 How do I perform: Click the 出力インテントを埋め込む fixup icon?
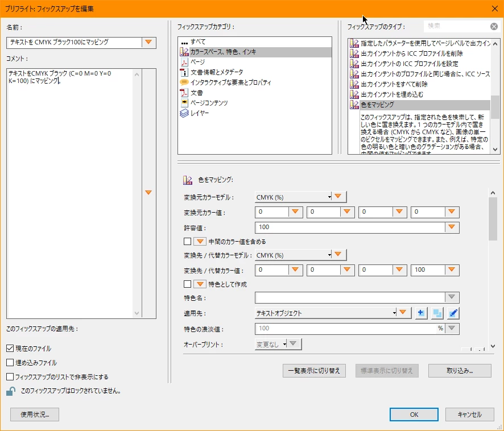(354, 94)
